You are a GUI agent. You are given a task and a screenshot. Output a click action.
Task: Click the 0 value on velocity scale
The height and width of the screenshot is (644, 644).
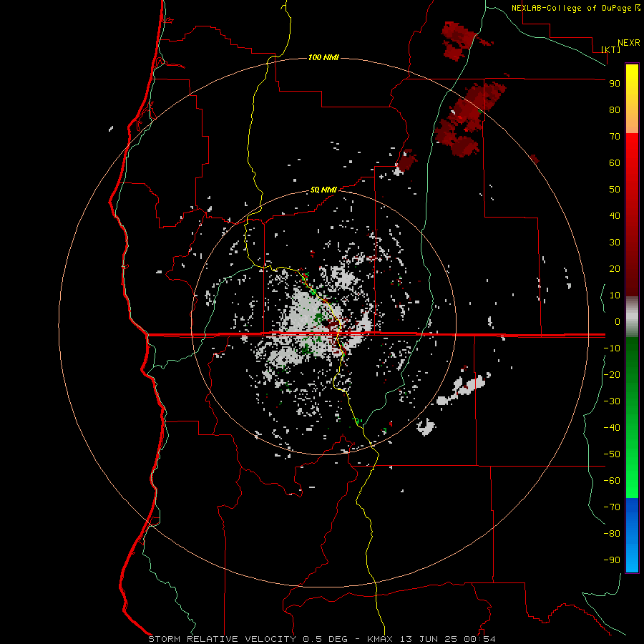coord(618,321)
